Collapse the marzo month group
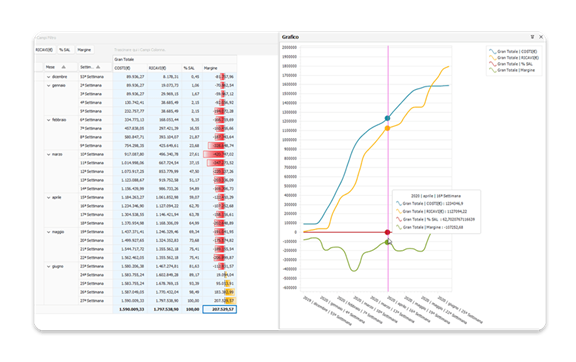 click(x=48, y=154)
